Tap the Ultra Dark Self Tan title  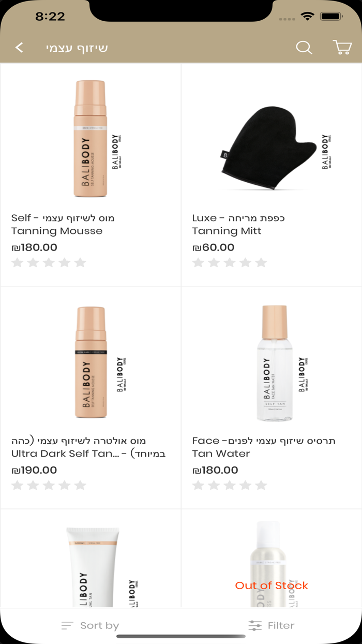[x=88, y=447]
